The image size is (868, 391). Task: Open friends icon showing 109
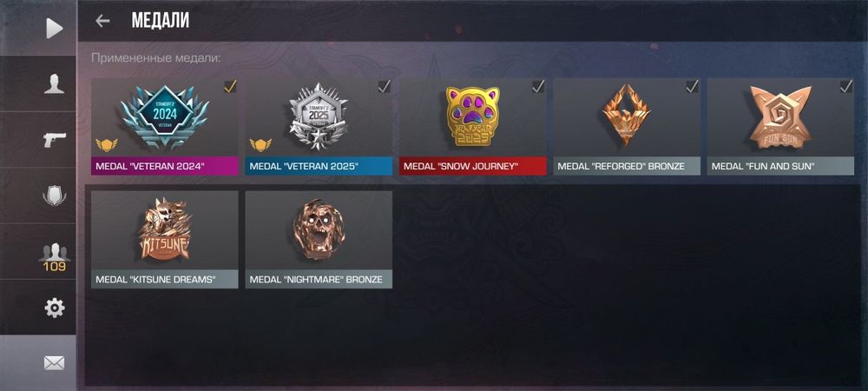tap(54, 257)
